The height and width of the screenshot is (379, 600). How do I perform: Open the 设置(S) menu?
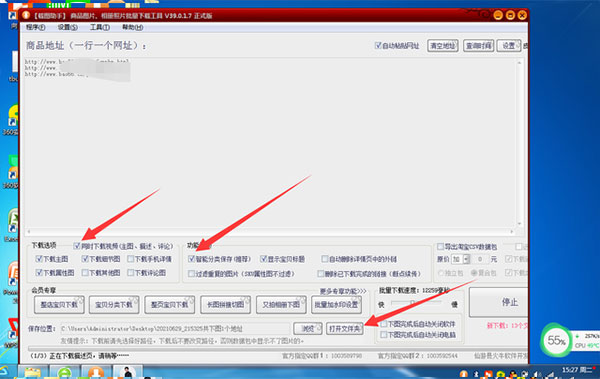(67, 27)
